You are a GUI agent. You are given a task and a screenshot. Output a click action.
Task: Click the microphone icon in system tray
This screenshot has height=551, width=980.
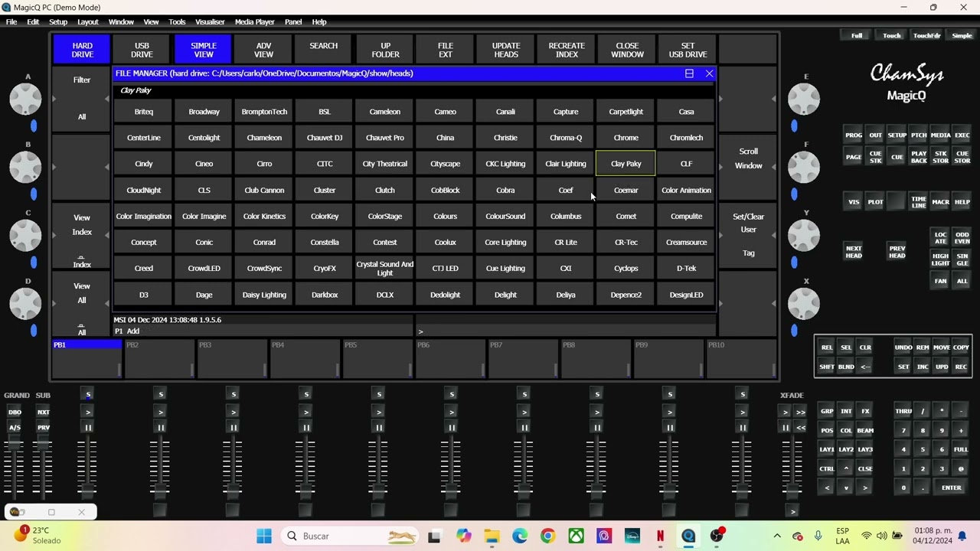818,536
